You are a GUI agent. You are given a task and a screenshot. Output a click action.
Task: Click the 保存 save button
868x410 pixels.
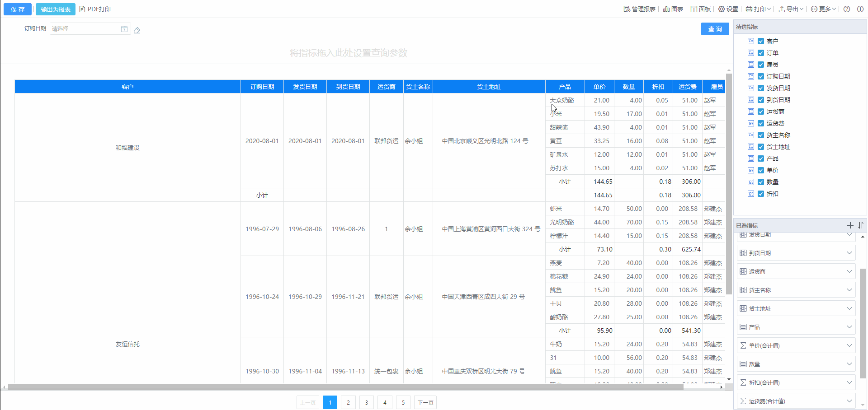click(x=18, y=9)
